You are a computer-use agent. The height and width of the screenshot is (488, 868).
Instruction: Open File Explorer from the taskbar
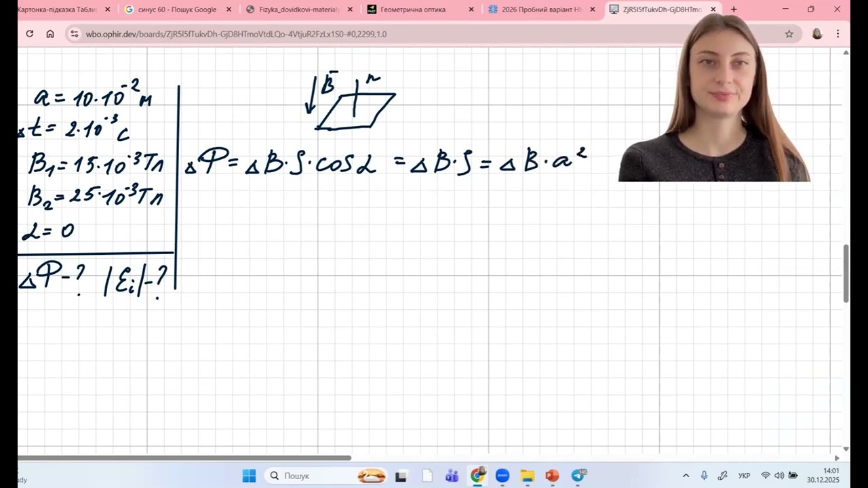tap(528, 476)
